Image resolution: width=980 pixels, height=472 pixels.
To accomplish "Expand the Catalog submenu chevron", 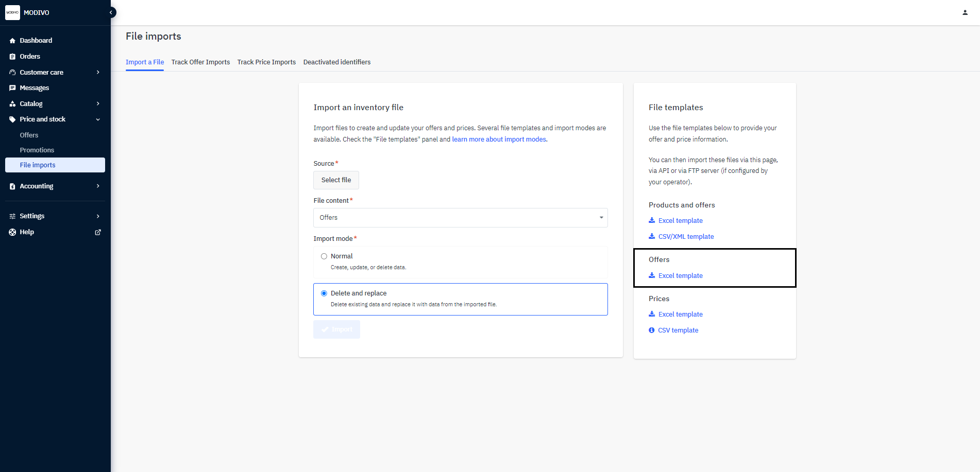I will coord(98,104).
